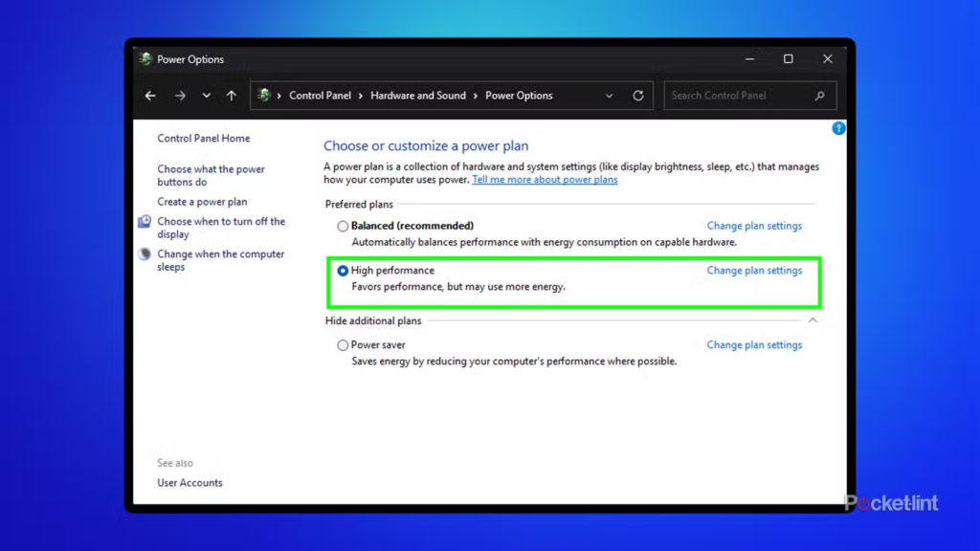Go to Control Panel breadcrumb
The image size is (980, 551).
click(320, 96)
